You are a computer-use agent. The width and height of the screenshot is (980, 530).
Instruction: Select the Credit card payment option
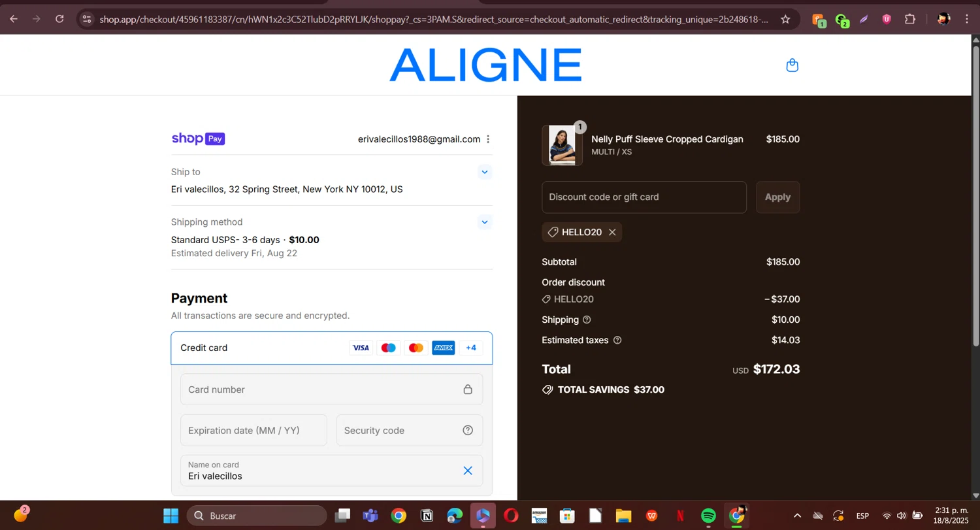pos(332,348)
